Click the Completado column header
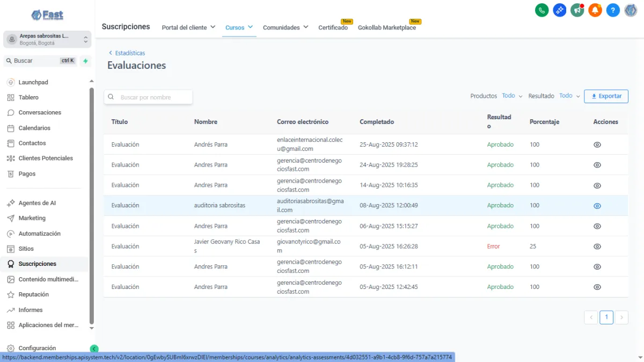The width and height of the screenshot is (644, 362). [377, 122]
